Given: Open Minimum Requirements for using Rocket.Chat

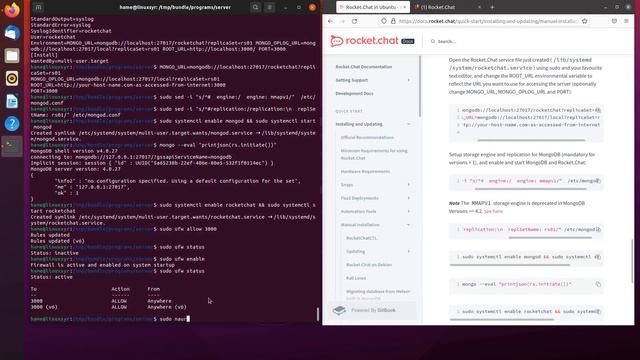Looking at the screenshot, I should (x=374, y=154).
